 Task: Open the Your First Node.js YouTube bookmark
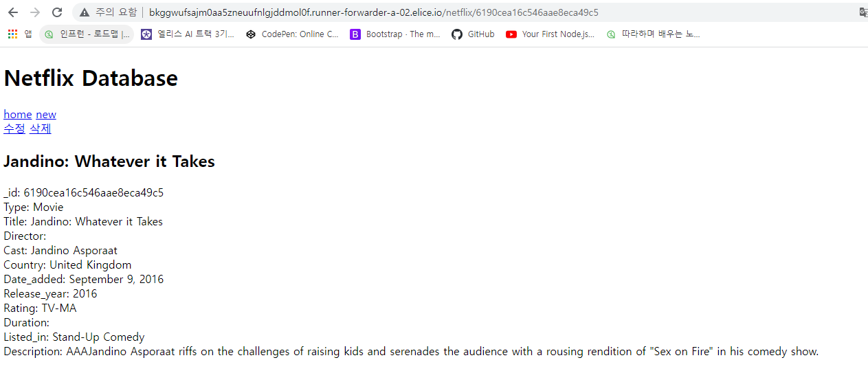(550, 34)
